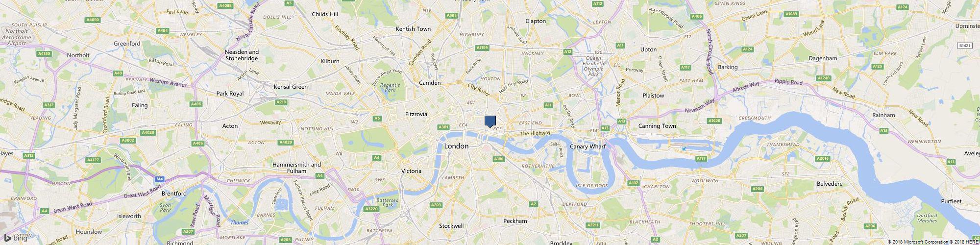Click the blue location pin marker
The height and width of the screenshot is (245, 980).
click(x=490, y=122)
